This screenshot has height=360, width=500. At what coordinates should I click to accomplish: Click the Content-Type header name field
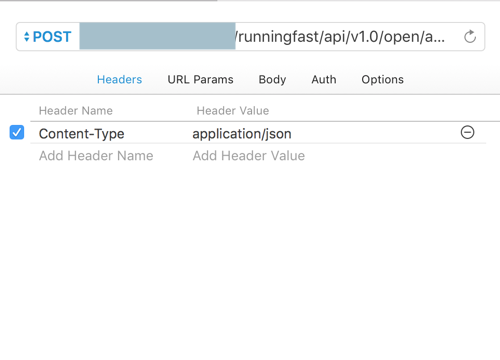pos(81,134)
